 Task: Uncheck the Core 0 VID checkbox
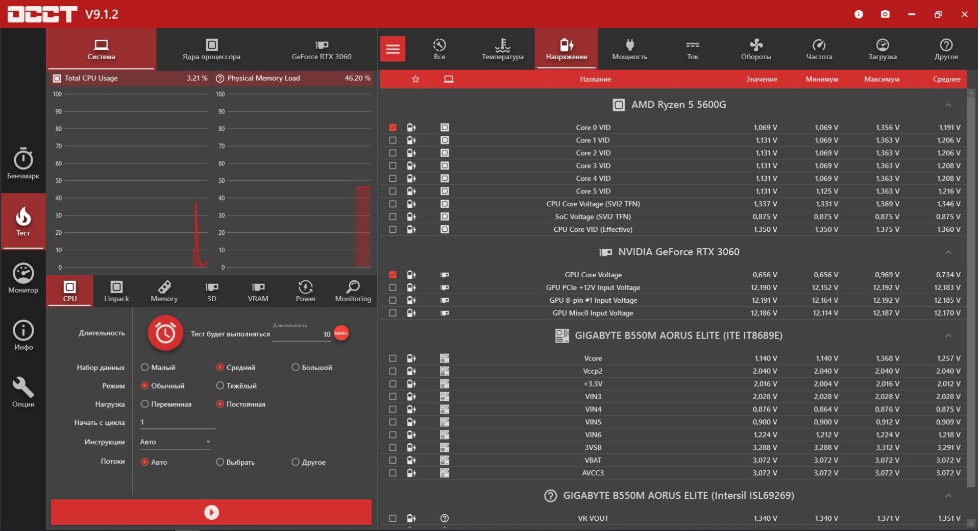[x=393, y=128]
